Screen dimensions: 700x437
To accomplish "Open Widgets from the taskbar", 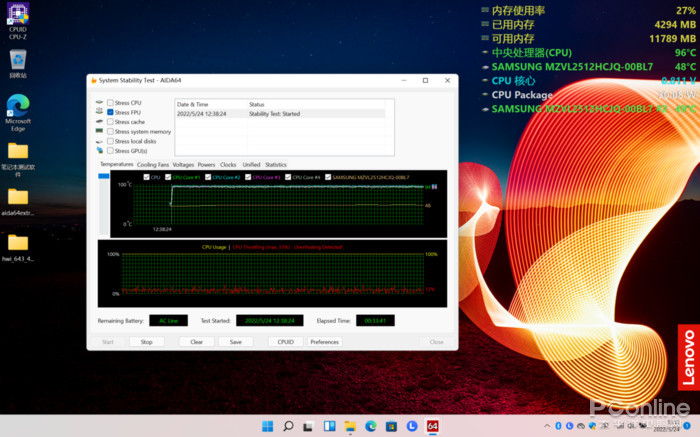I will pyautogui.click(x=329, y=426).
